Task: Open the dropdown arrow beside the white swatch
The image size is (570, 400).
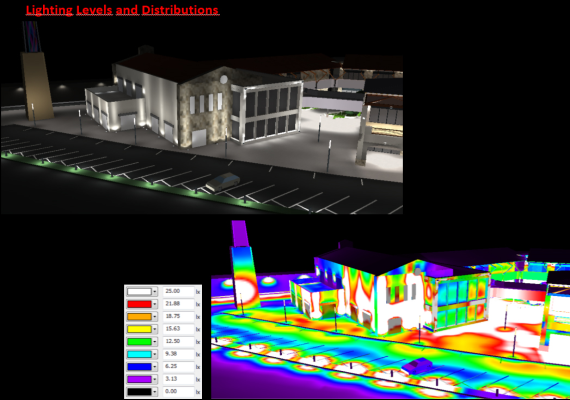Action: click(154, 292)
